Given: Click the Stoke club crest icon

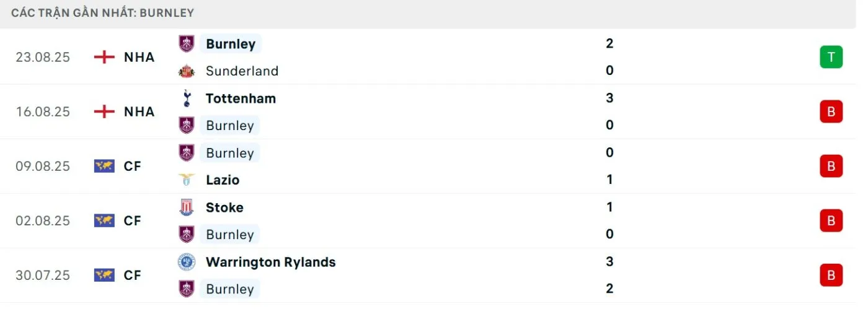Looking at the screenshot, I should click(x=186, y=207).
